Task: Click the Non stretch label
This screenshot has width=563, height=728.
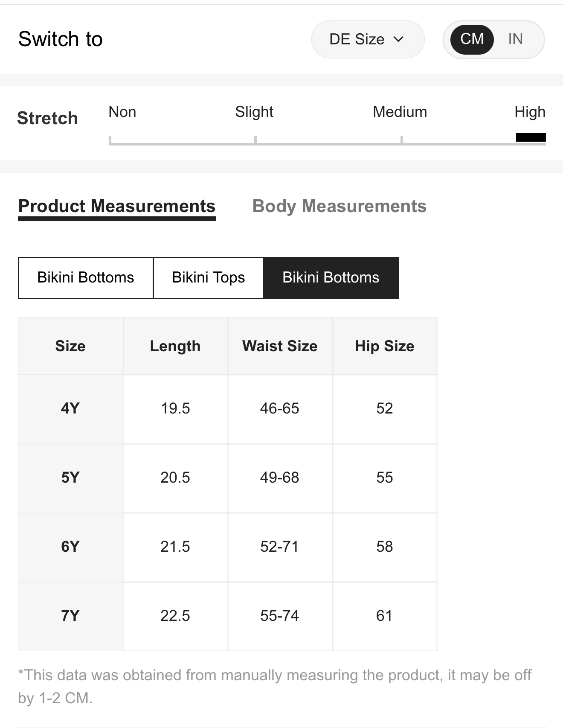Action: (122, 112)
